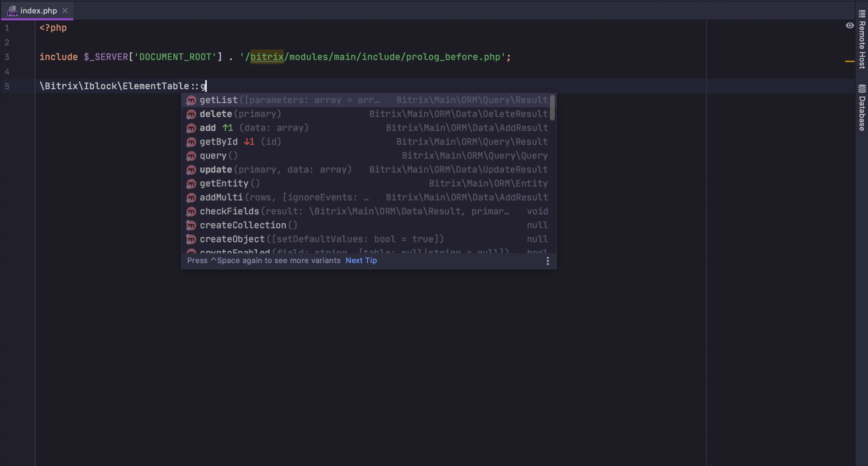The height and width of the screenshot is (466, 868).
Task: Click the Remote Host sidebar icon
Action: point(862,13)
